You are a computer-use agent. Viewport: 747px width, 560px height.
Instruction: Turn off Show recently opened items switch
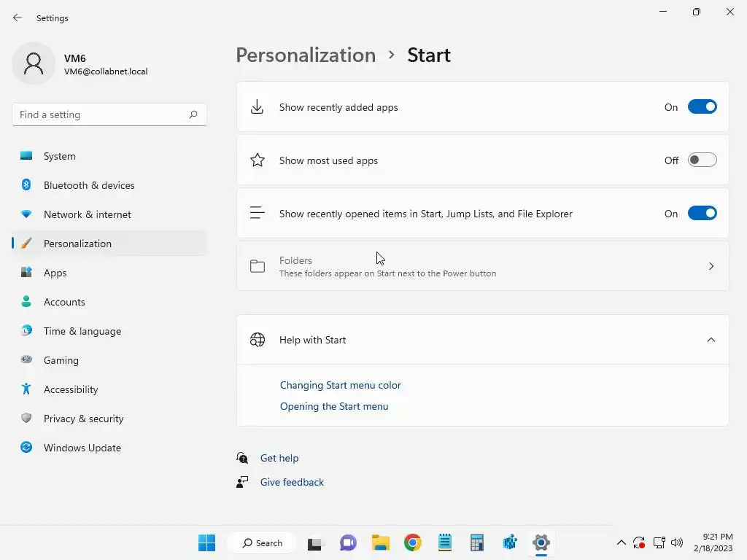(702, 214)
